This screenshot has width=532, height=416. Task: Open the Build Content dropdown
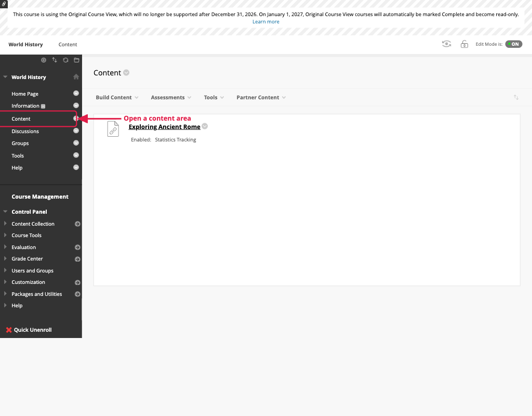pyautogui.click(x=117, y=97)
